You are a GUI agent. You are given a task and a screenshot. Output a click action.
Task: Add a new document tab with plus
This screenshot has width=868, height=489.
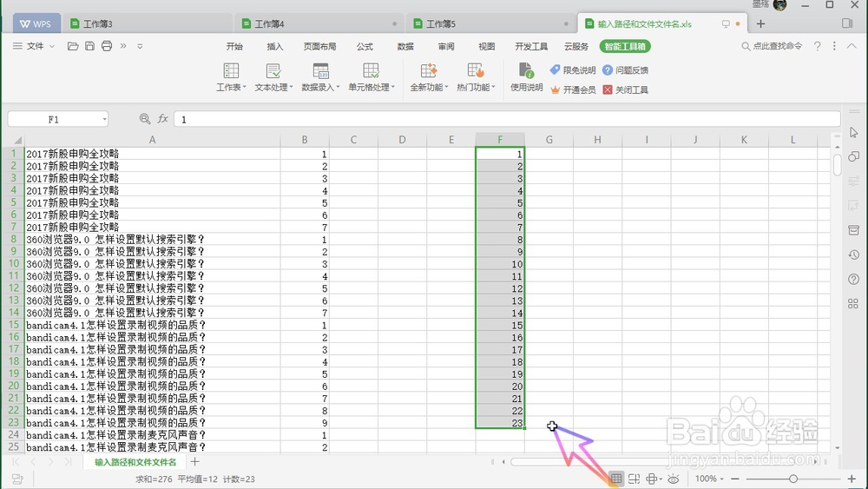(x=760, y=23)
